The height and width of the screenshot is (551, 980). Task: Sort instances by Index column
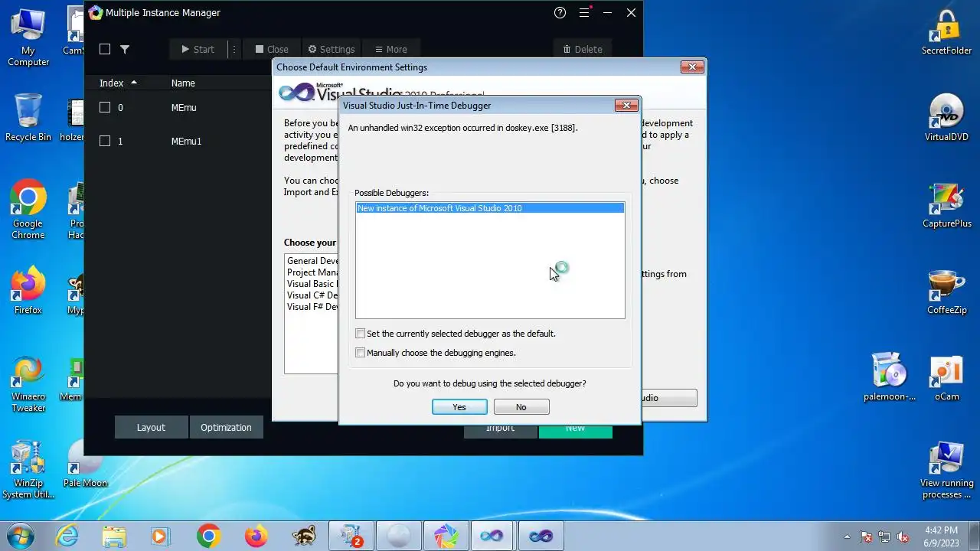click(118, 83)
